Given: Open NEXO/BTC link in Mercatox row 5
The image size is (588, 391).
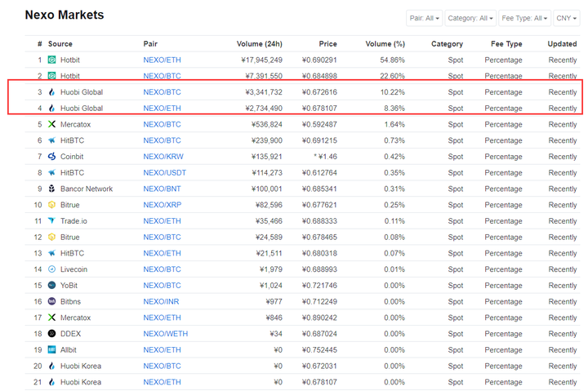Looking at the screenshot, I should click(162, 124).
